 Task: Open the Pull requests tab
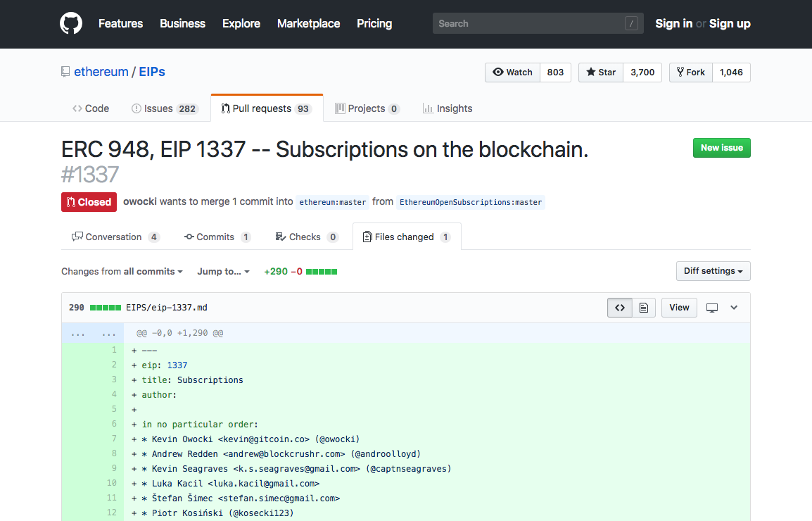point(267,108)
